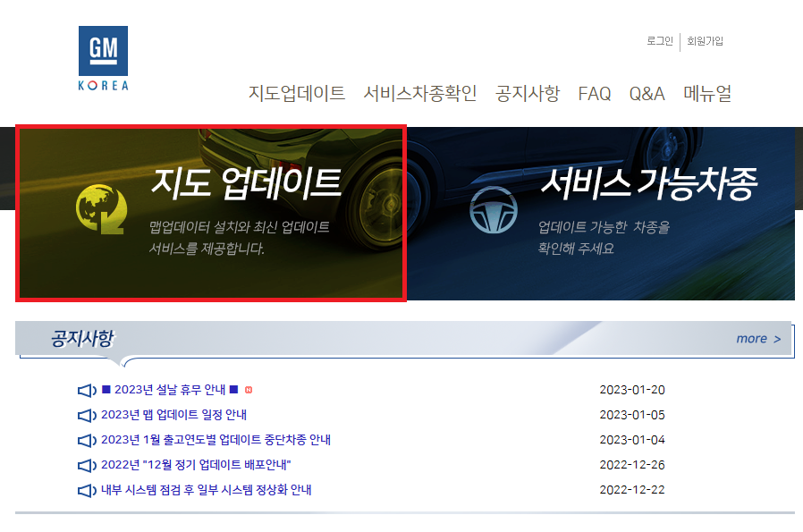Open the 회원가입 sign-up link
This screenshot has height=532, width=803.
(706, 41)
